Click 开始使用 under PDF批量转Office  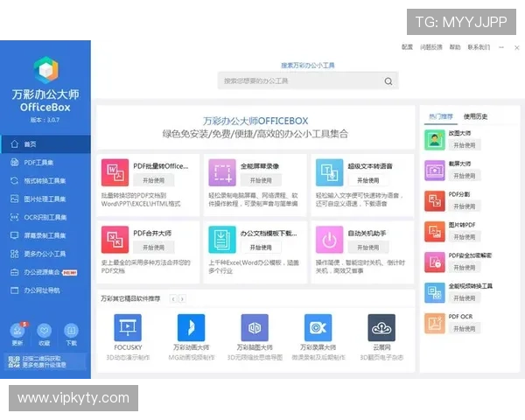click(x=153, y=180)
